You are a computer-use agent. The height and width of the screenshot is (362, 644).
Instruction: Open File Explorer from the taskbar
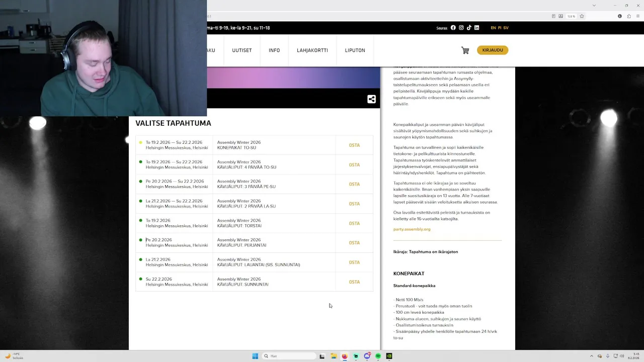pyautogui.click(x=333, y=356)
